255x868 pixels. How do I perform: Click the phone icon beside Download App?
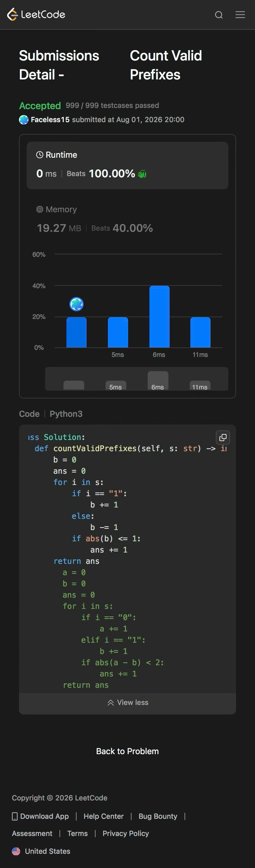tap(15, 816)
